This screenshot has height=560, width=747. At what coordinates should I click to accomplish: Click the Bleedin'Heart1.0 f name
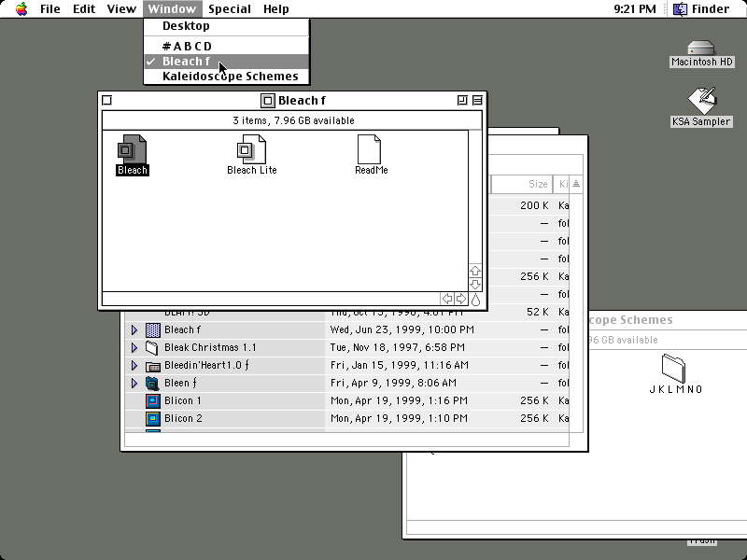point(206,366)
